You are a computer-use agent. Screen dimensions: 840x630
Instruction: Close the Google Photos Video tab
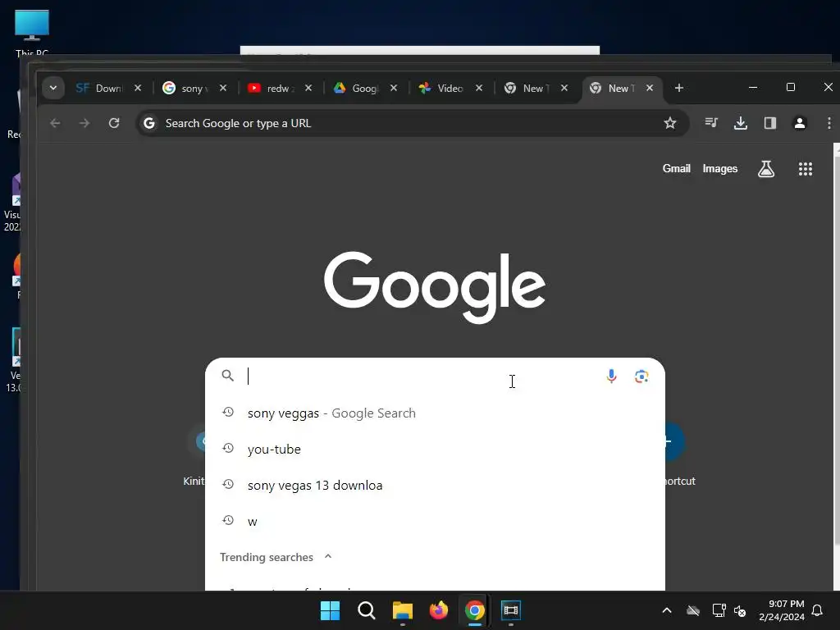pyautogui.click(x=479, y=88)
